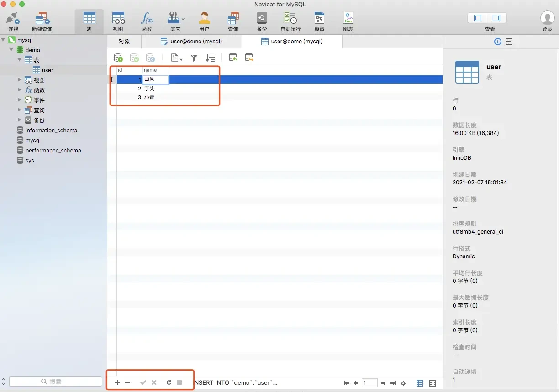Screen dimensions: 559x392
Task: Show the info tab icon in right pane
Action: [x=498, y=42]
